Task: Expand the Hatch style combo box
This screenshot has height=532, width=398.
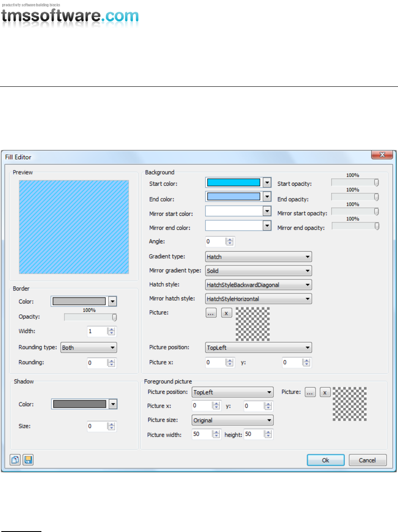Action: pos(259,285)
